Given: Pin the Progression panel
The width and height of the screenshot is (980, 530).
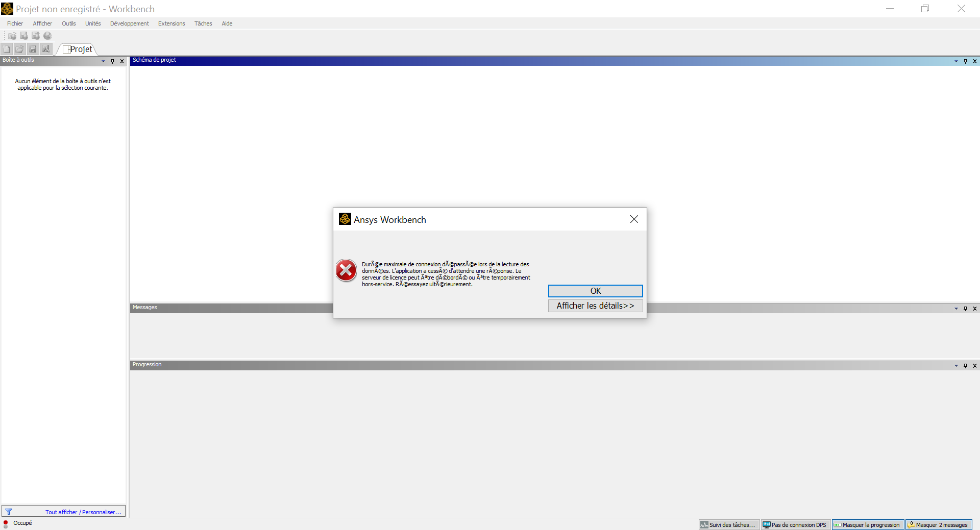Looking at the screenshot, I should point(965,366).
